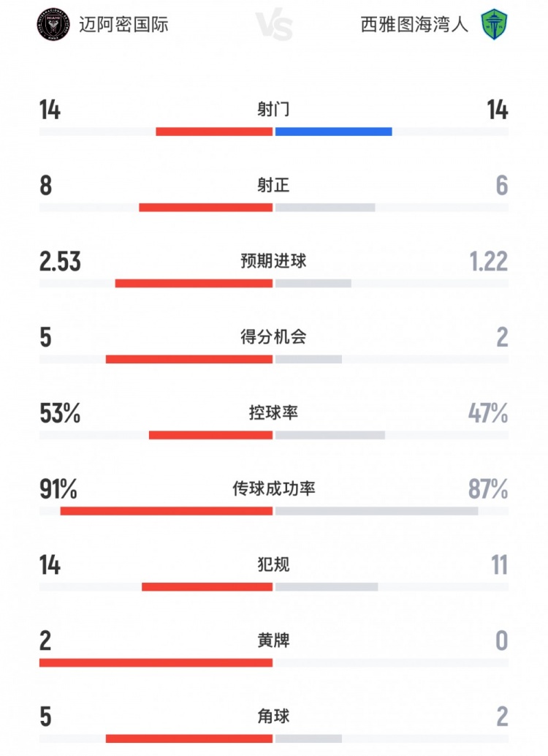This screenshot has width=548, height=756.
Task: Select the 传球成功率 stat label
Action: (274, 488)
